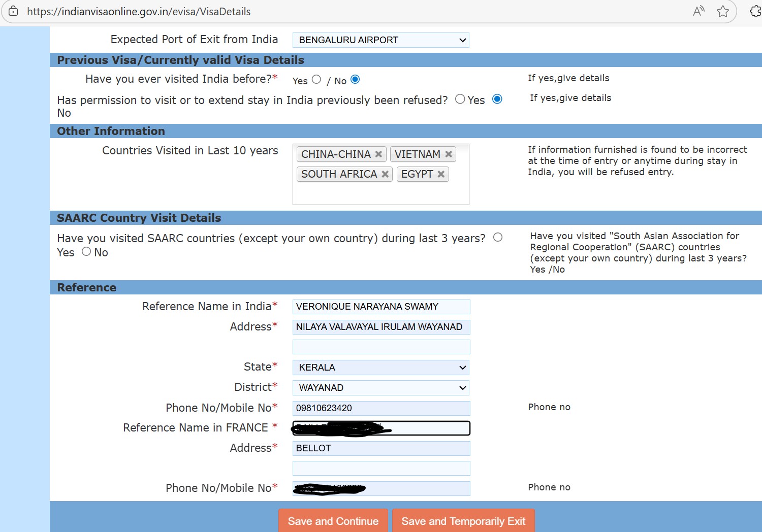The width and height of the screenshot is (762, 532).
Task: Open Expected Port of Exit dropdown
Action: point(380,40)
